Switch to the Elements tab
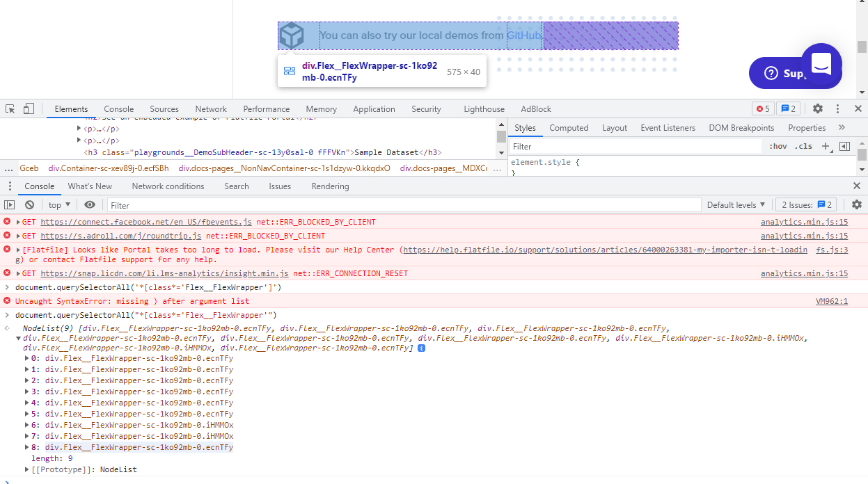This screenshot has width=868, height=484. click(71, 108)
